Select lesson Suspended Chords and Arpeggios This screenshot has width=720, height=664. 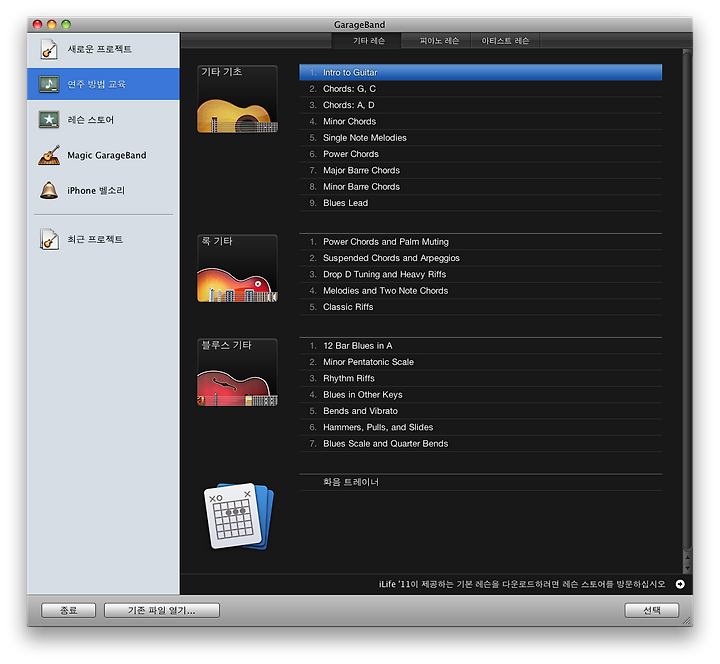tap(480, 258)
